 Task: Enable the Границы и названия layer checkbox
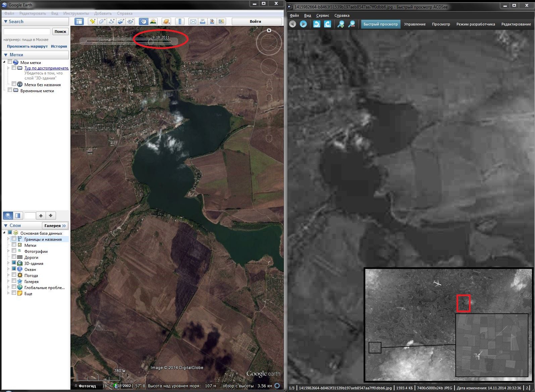pyautogui.click(x=14, y=239)
